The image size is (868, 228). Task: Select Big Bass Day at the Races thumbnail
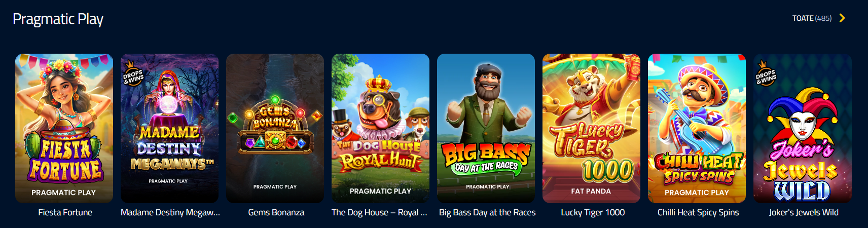click(486, 128)
